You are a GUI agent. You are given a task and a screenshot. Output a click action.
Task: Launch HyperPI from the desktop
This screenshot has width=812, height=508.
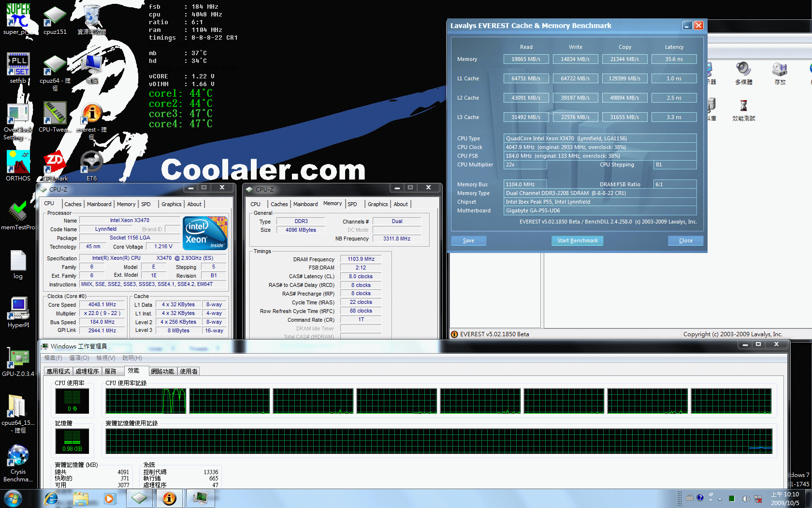tap(18, 310)
